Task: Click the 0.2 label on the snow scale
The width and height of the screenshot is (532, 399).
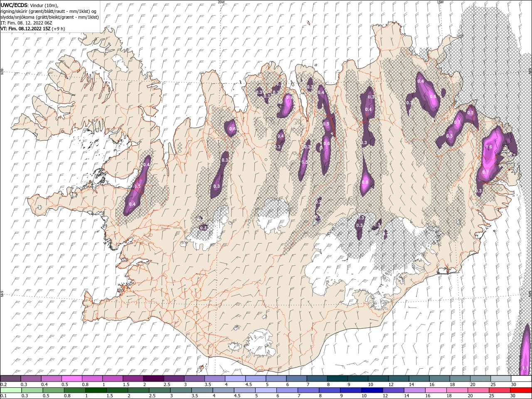Action: click(3, 384)
